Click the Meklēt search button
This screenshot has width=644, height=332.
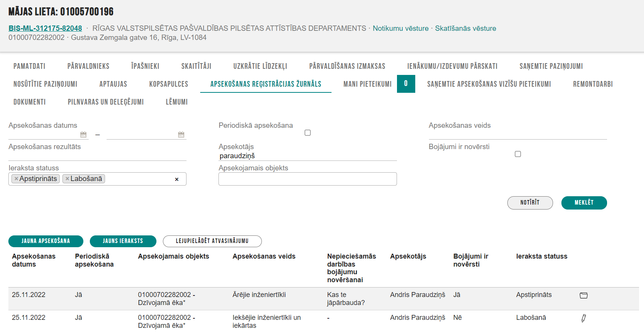(584, 203)
